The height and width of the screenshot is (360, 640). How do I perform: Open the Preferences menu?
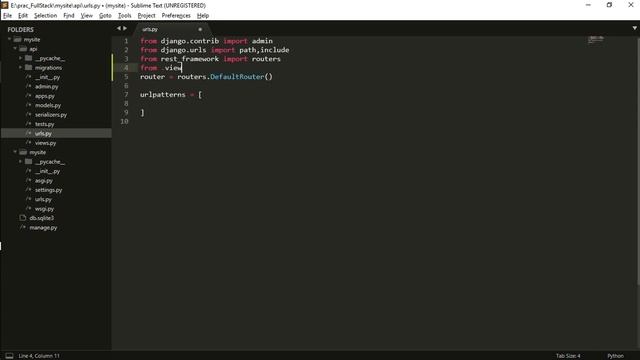[x=176, y=16]
